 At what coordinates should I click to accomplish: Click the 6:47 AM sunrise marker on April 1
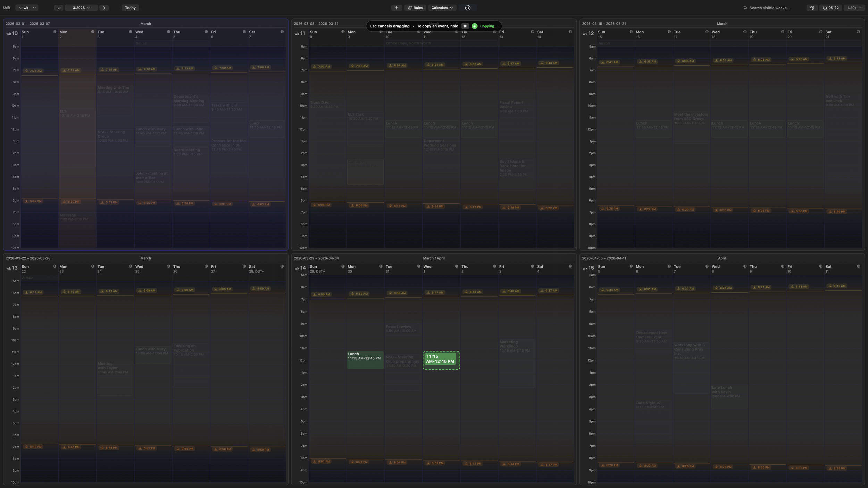click(435, 292)
